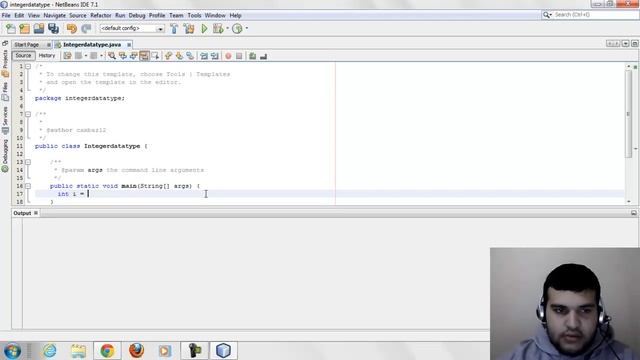Open Firefox from taskbar

(136, 351)
